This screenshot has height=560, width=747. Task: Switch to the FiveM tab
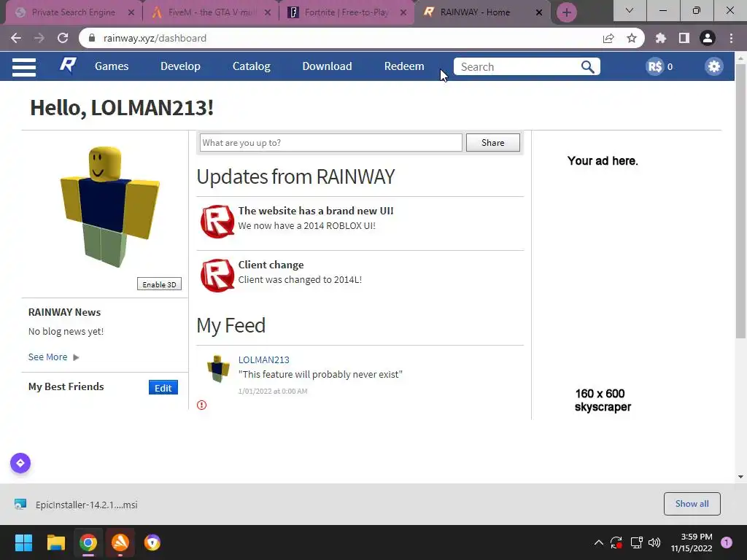pyautogui.click(x=210, y=12)
